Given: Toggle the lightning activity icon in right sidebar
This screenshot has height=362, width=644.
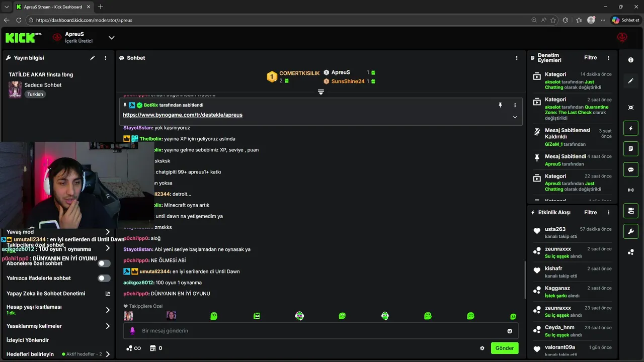Looking at the screenshot, I should click(x=630, y=128).
